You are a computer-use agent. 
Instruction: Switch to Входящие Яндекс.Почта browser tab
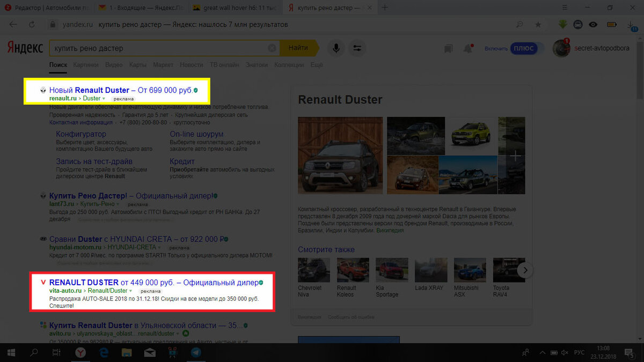tap(142, 8)
